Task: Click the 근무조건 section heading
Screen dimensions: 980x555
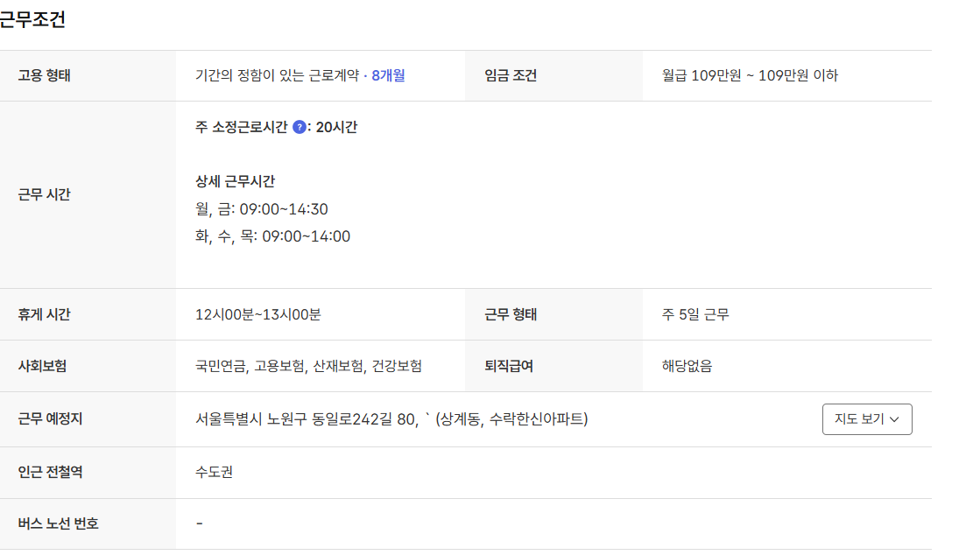Action: point(32,21)
